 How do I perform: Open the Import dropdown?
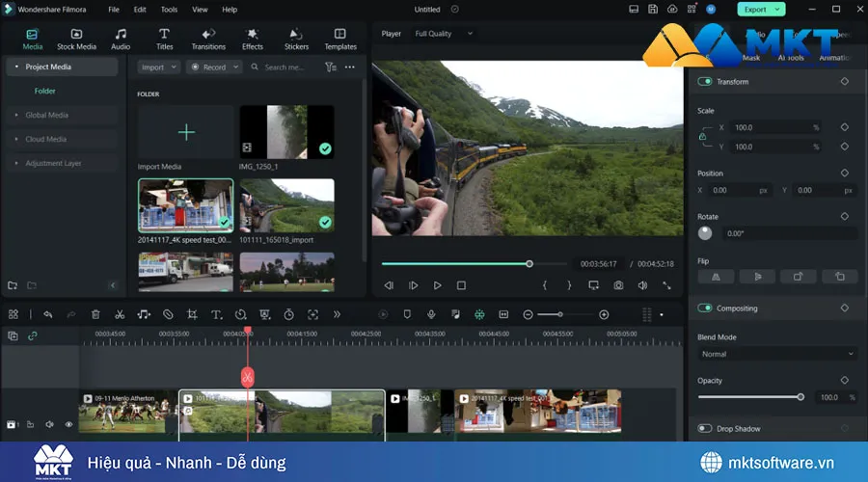pos(158,67)
